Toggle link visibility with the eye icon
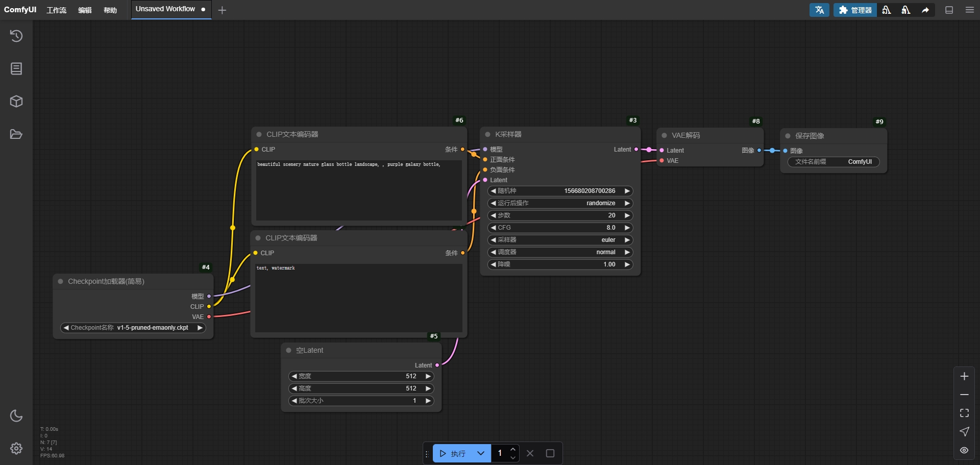This screenshot has width=980, height=465. (964, 450)
